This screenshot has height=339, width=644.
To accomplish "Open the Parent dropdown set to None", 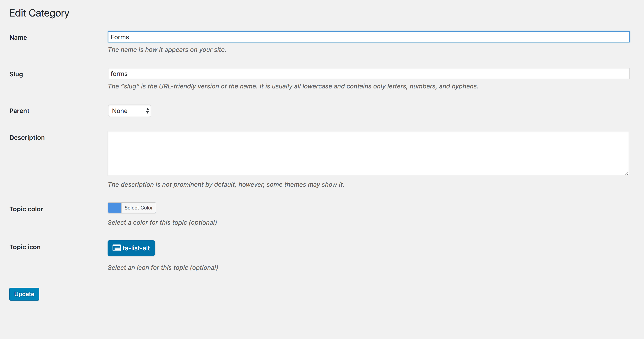I will 129,111.
